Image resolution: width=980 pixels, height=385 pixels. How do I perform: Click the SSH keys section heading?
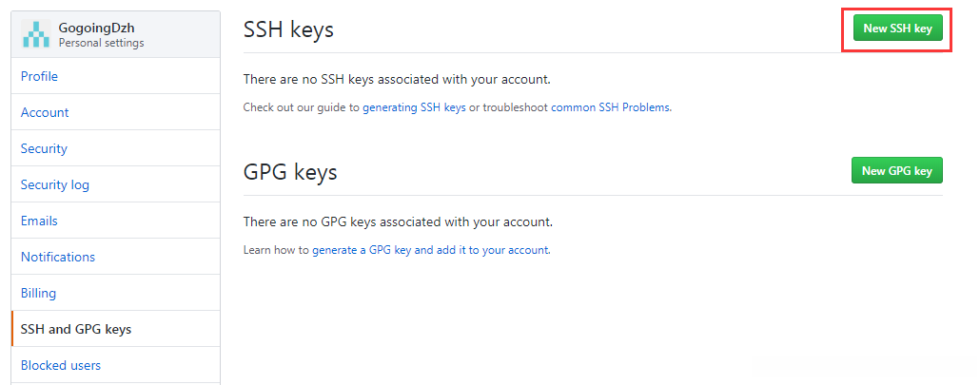pyautogui.click(x=288, y=29)
